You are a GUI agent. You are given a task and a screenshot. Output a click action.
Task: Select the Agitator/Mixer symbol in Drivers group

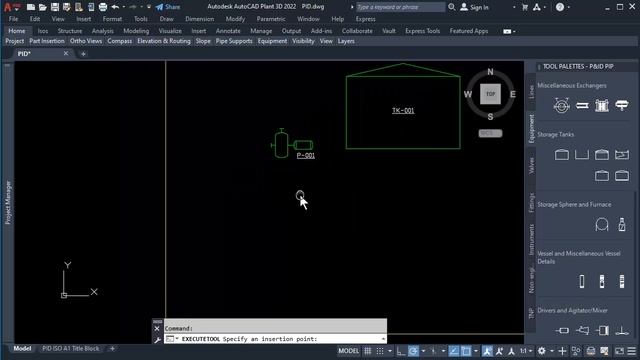pos(622,330)
